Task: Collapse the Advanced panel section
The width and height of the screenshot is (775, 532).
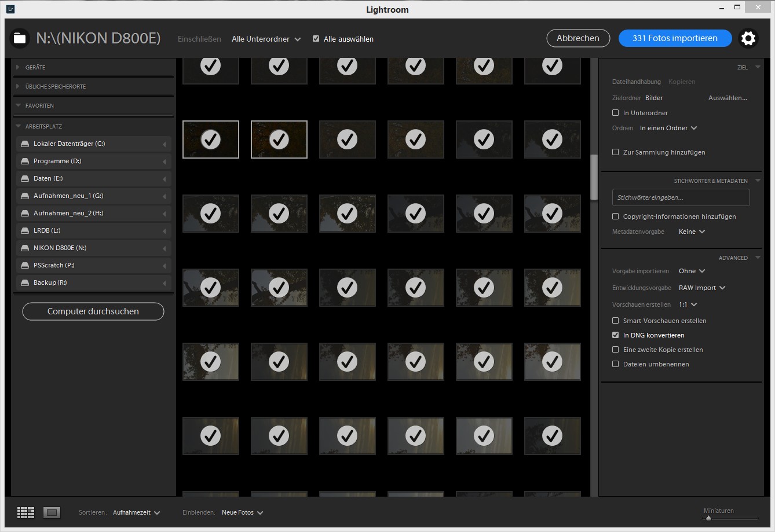Action: [758, 258]
